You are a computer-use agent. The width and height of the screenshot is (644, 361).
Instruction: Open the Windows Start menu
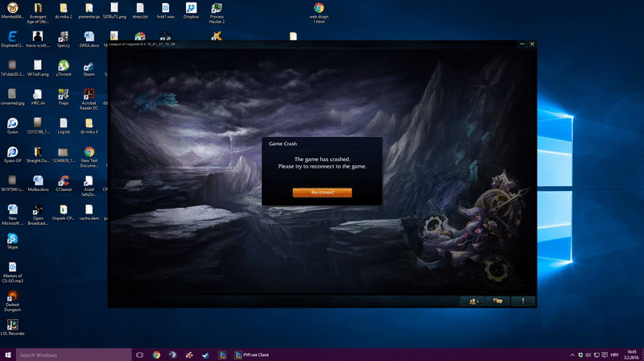click(8, 355)
